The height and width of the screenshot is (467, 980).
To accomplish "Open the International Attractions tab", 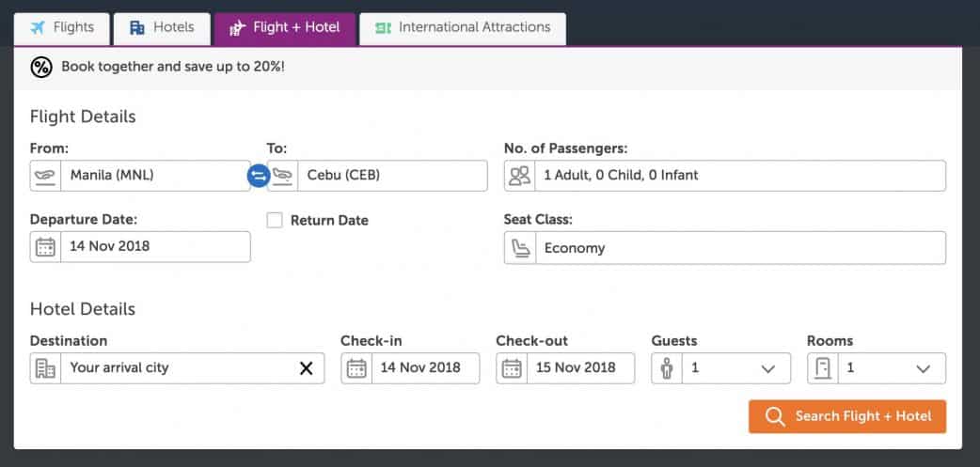I will tap(463, 28).
